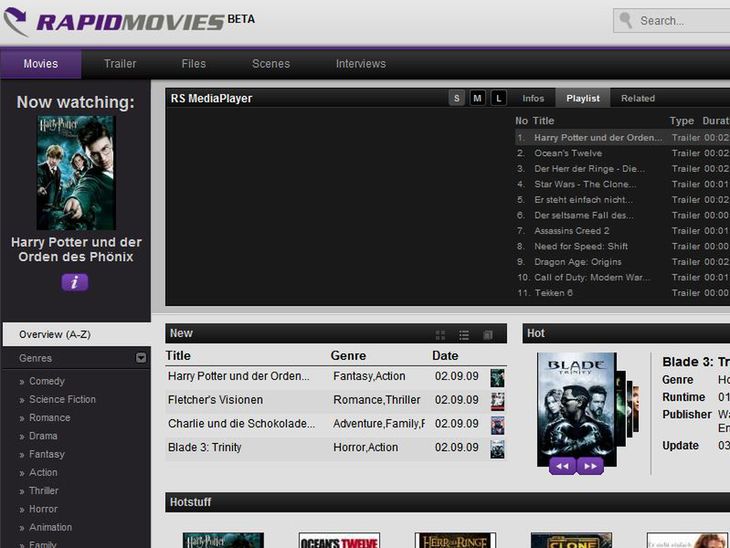Filter by Horror genre
Viewport: 730px width, 548px height.
[x=43, y=509]
